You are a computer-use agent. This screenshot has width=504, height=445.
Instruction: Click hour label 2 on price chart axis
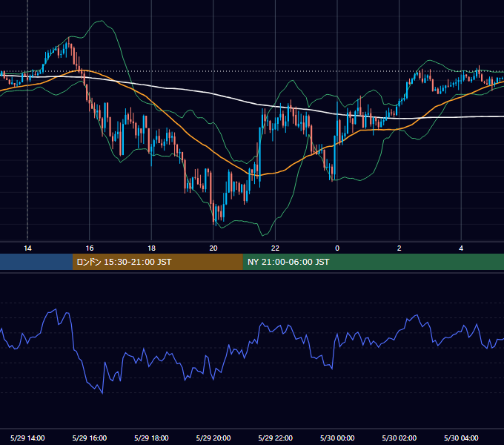pos(399,248)
